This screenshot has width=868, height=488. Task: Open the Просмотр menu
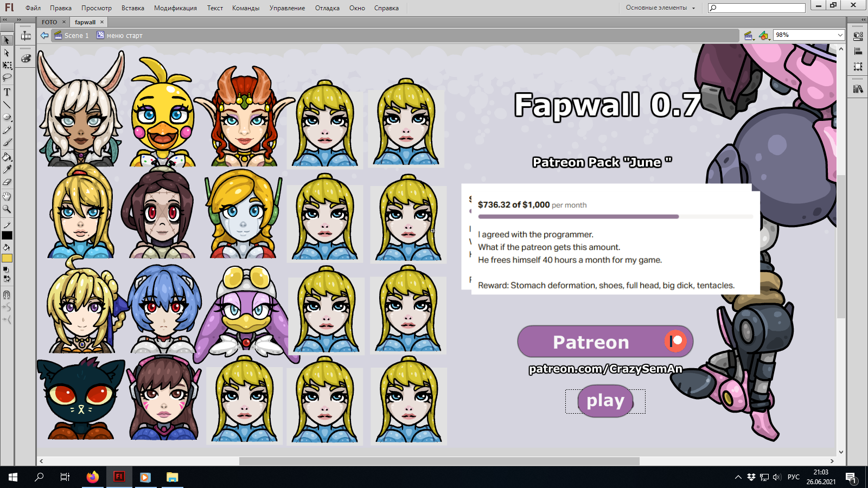click(x=97, y=8)
